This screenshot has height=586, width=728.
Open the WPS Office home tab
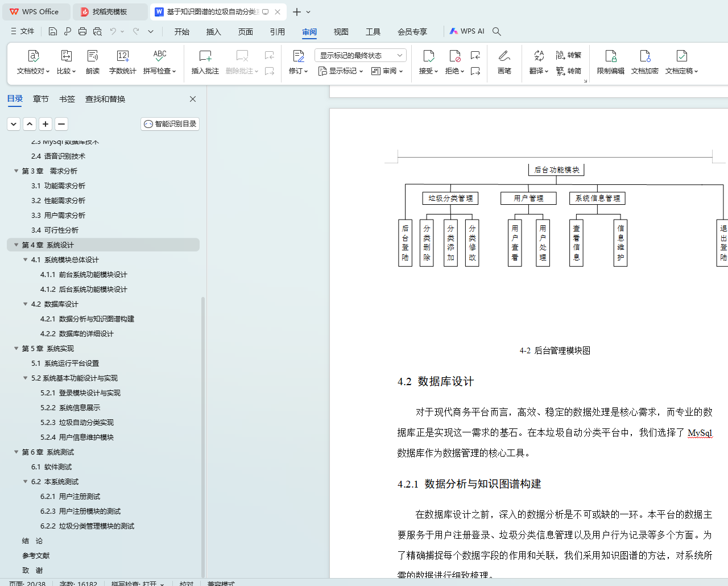pyautogui.click(x=36, y=12)
